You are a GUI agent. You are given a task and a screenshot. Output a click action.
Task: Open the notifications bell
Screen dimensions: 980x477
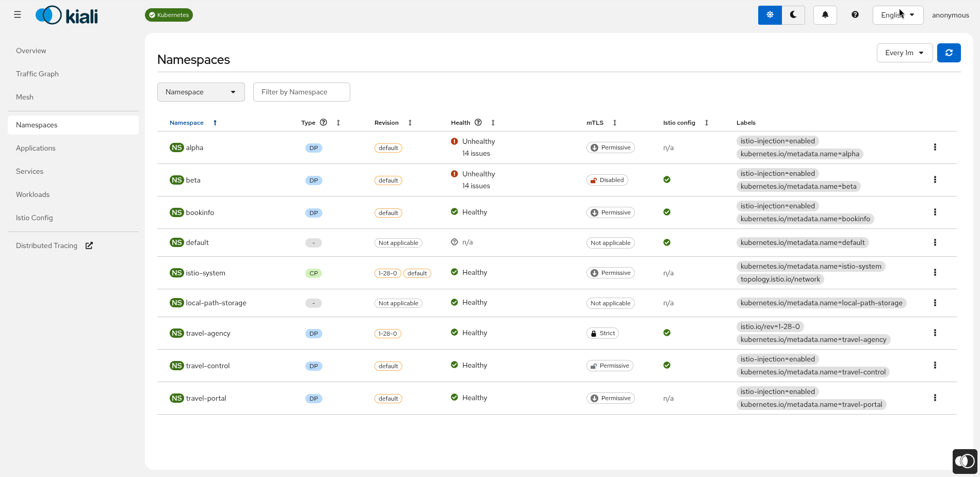tap(825, 15)
